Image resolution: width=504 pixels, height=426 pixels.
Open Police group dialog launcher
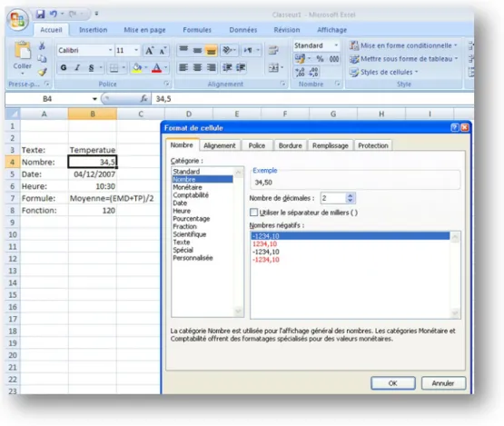[x=166, y=84]
